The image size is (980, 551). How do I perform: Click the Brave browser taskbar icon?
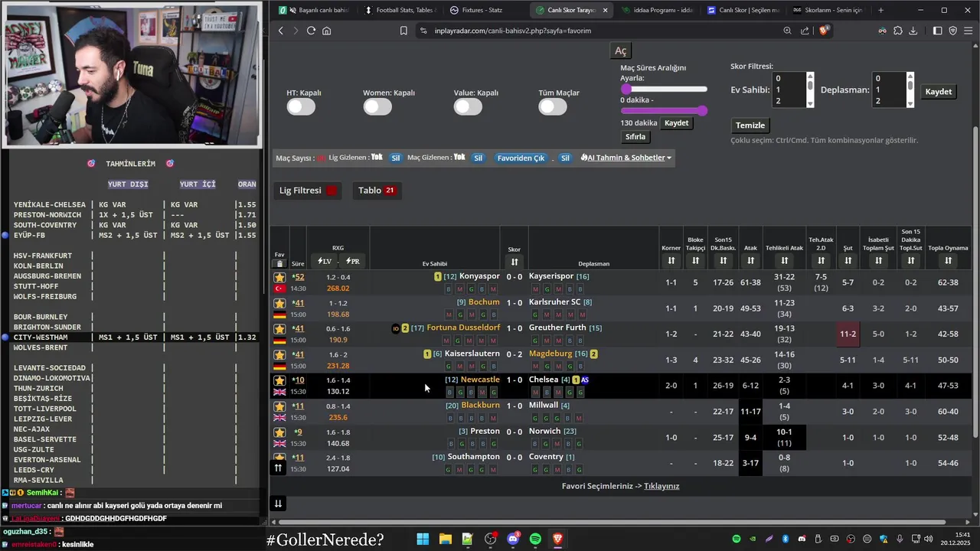coord(557,539)
